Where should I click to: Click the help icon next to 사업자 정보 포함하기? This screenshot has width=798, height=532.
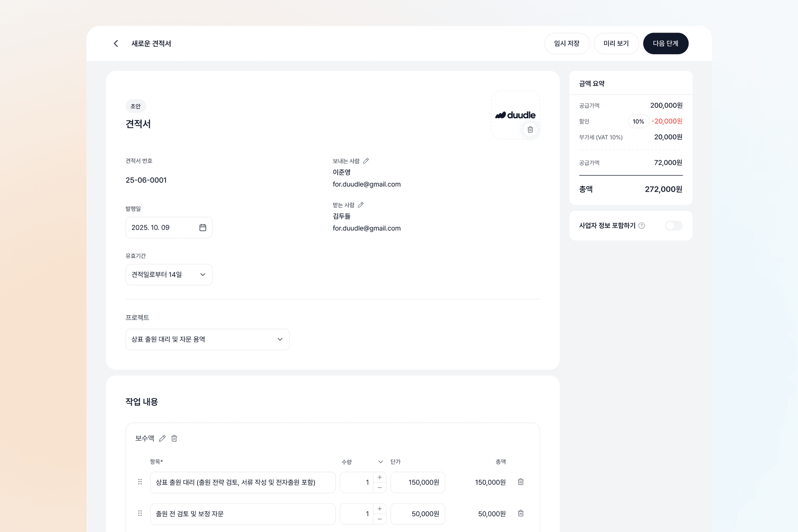(642, 226)
